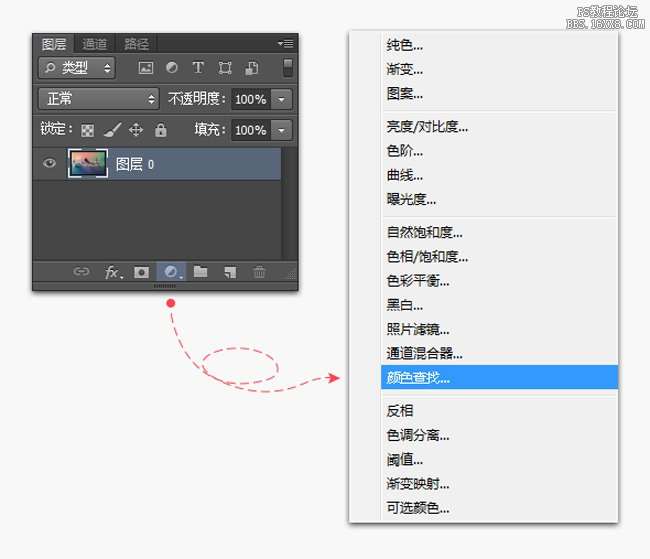
Task: Click the 不透明度 100% value field
Action: [251, 100]
